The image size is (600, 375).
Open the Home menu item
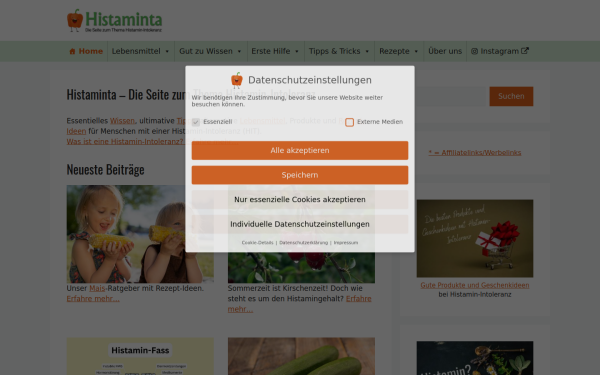click(x=86, y=51)
